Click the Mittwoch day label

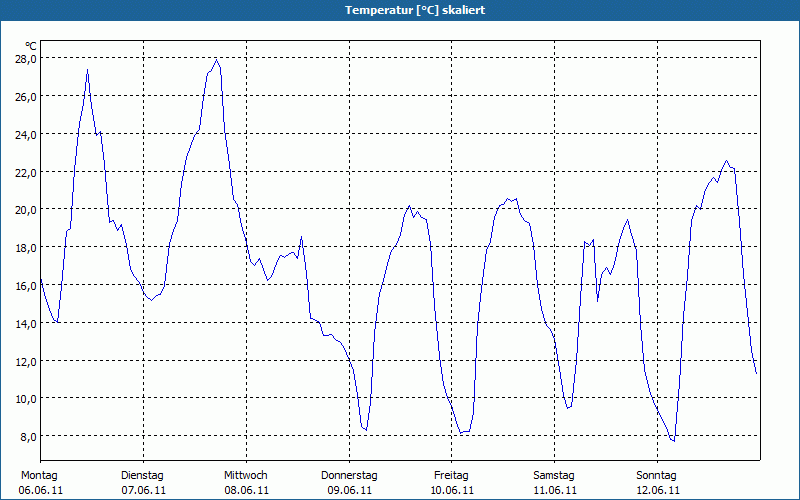click(x=246, y=476)
